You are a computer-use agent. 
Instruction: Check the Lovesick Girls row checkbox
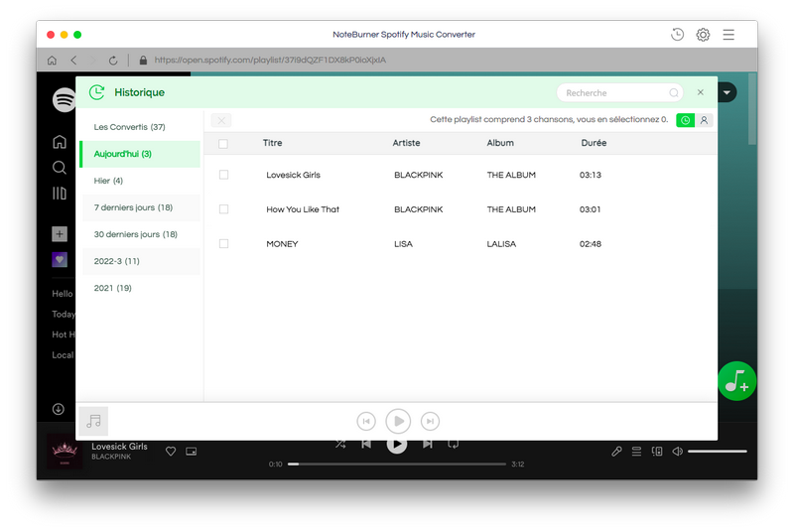[223, 175]
